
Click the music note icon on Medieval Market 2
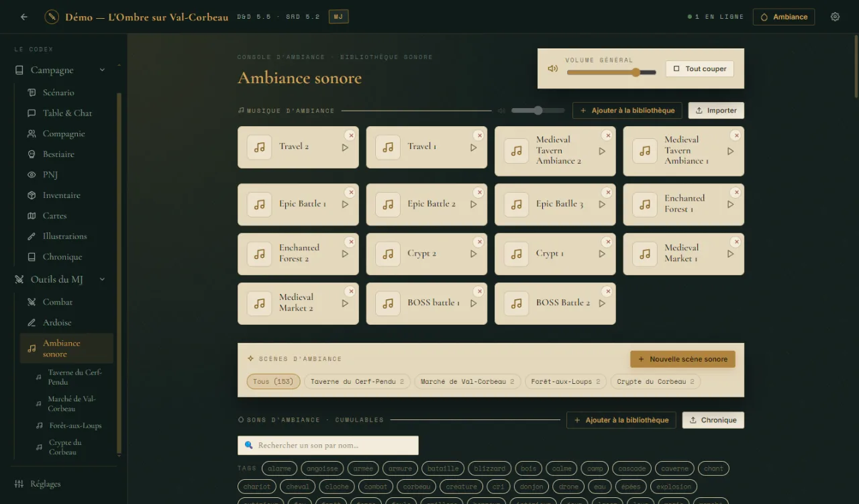click(x=259, y=303)
